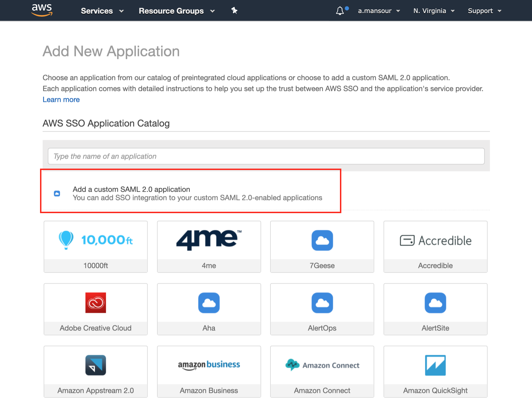Expand the Resource Groups dropdown
532x404 pixels.
(177, 11)
